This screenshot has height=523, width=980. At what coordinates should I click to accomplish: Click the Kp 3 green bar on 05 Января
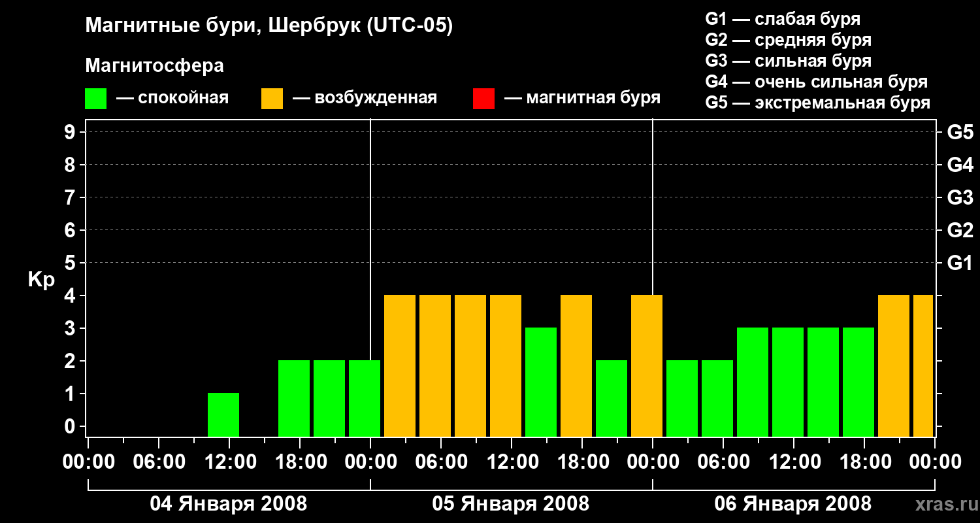coord(541,382)
